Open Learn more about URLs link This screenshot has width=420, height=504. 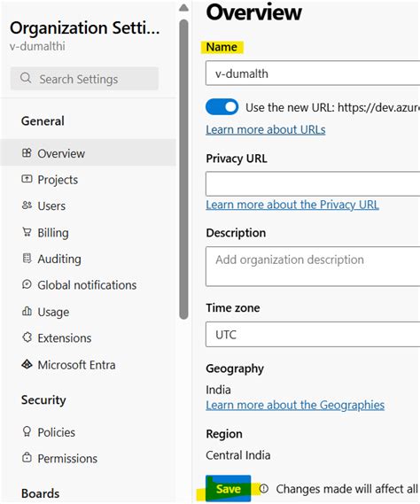point(266,129)
